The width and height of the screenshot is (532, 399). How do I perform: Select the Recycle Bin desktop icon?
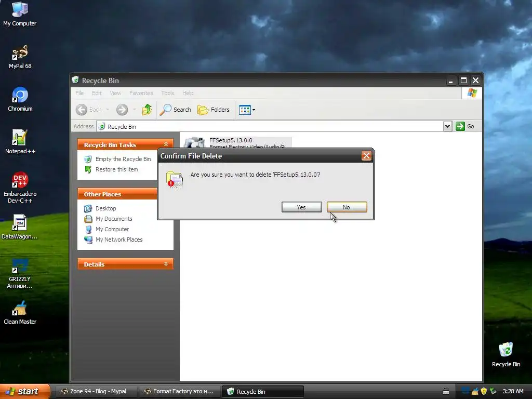506,355
